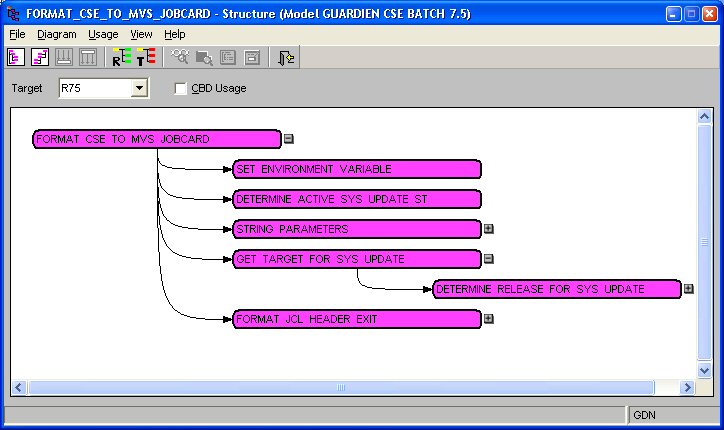Viewport: 724px width, 430px height.
Task: Open the Usage menu
Action: pos(103,34)
